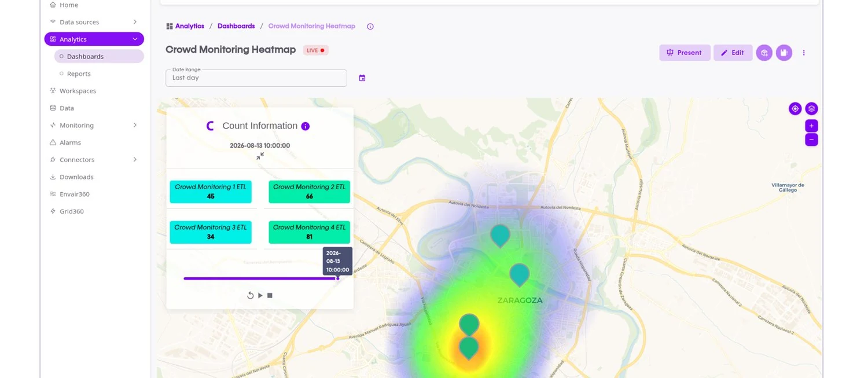The width and height of the screenshot is (868, 378).
Task: Open the Dashboards submenu item
Action: [99, 56]
